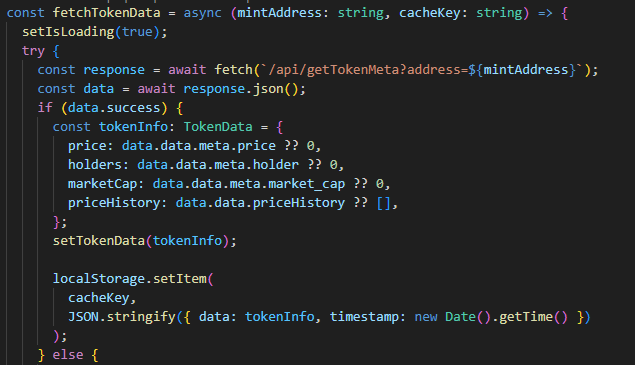Click the try keyword

33,51
